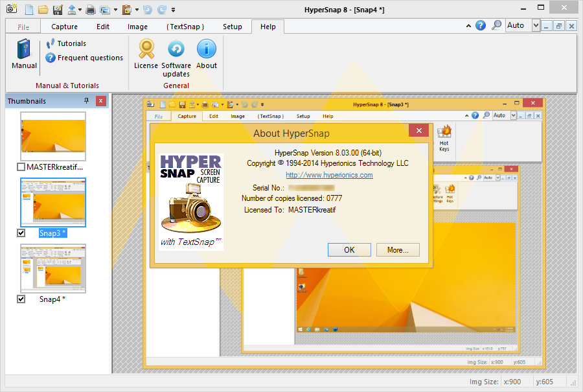The image size is (583, 392).
Task: Click the Auto zoom input field
Action: [x=519, y=26]
